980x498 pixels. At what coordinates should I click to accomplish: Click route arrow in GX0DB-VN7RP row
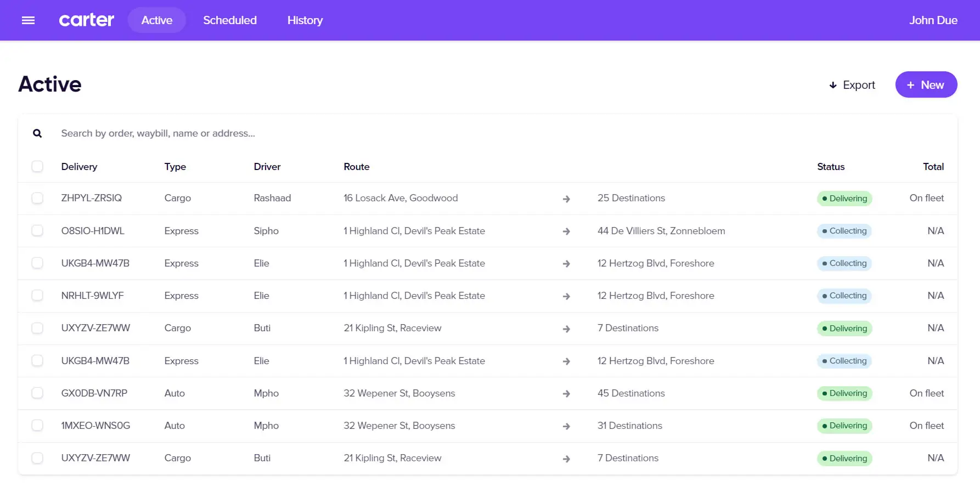(566, 394)
